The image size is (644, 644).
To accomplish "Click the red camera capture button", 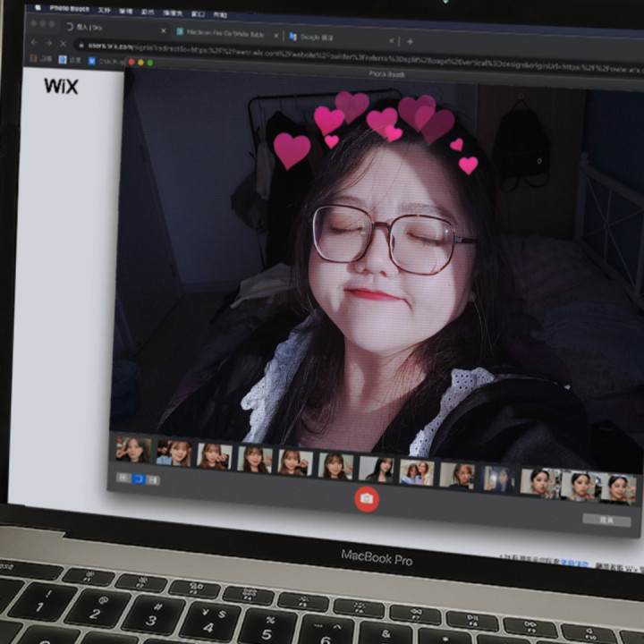I will [367, 498].
